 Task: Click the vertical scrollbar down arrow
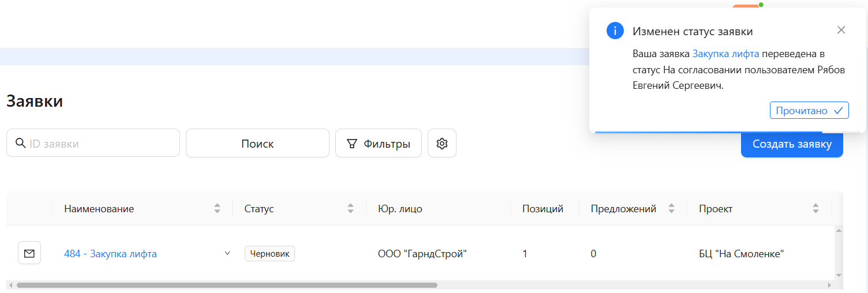coord(839,276)
